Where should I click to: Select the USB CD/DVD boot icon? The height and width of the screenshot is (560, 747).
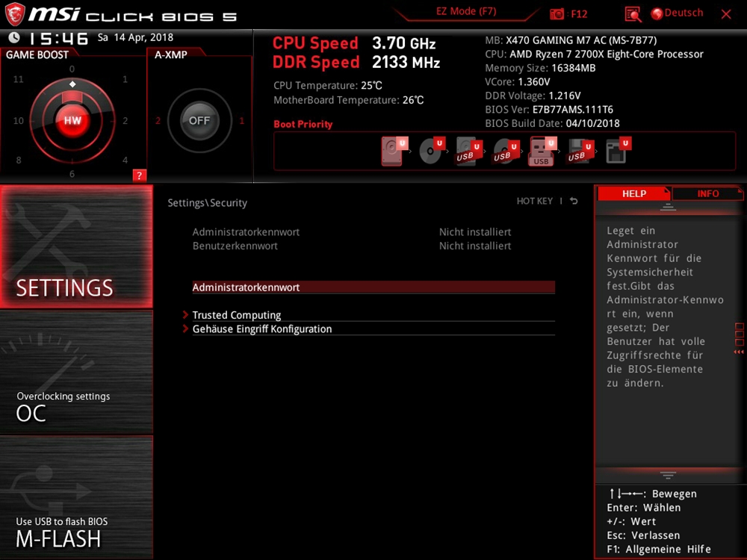click(x=506, y=151)
